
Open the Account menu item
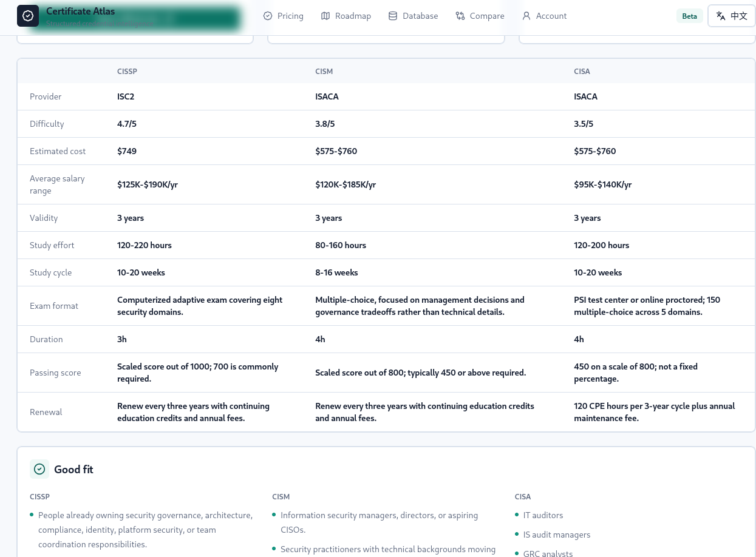point(544,16)
